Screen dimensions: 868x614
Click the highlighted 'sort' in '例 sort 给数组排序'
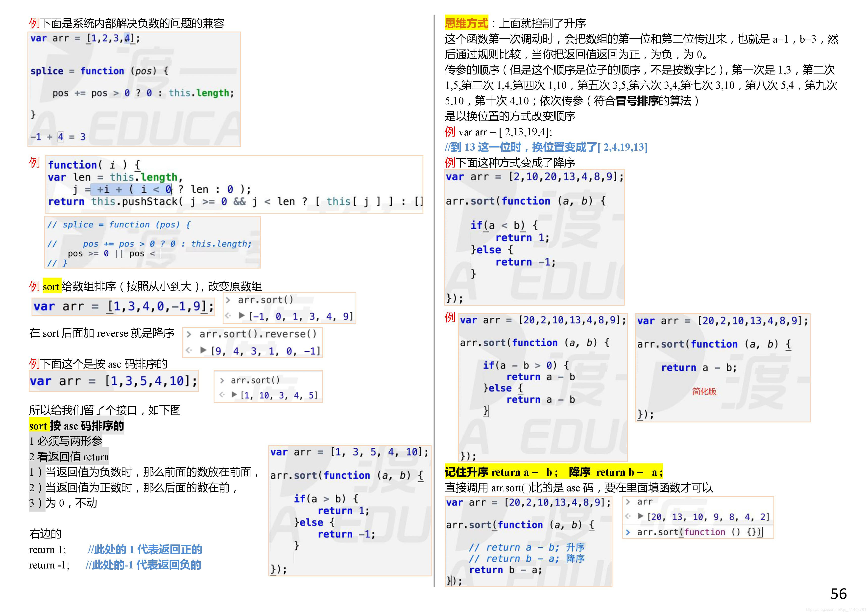[51, 287]
